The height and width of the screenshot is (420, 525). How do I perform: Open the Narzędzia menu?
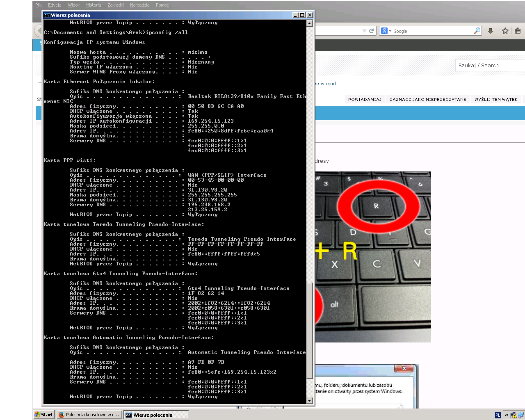pos(139,5)
